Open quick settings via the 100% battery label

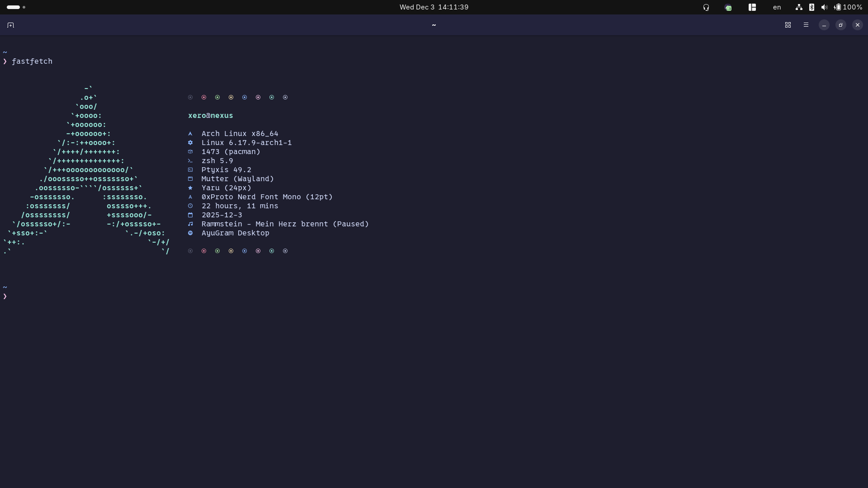852,7
